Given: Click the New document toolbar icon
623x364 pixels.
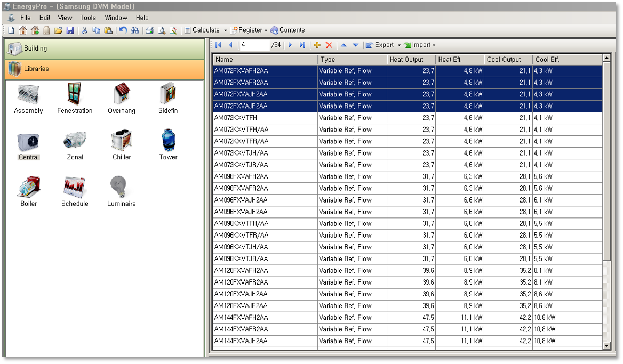Looking at the screenshot, I should pos(11,30).
